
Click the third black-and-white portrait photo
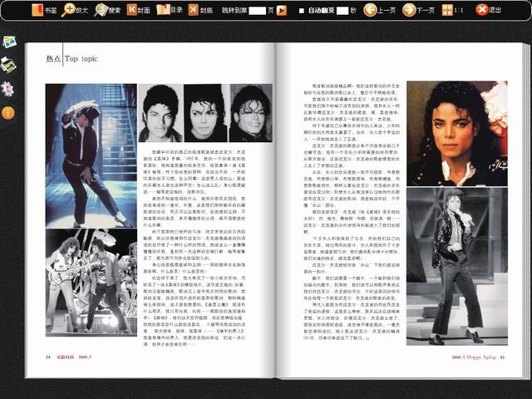(251, 113)
